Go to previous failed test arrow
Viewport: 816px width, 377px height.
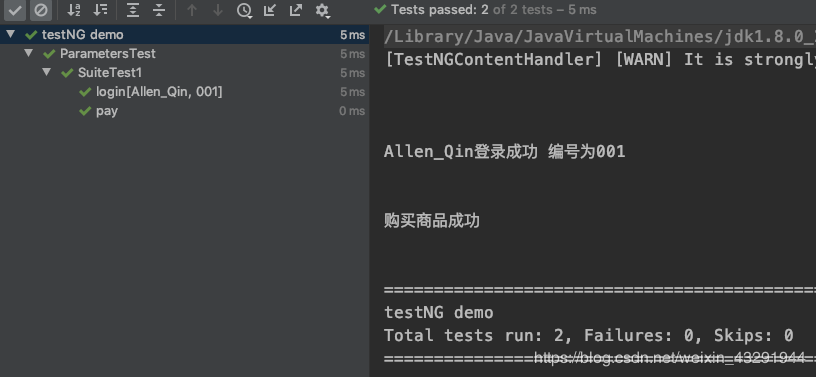tap(192, 10)
